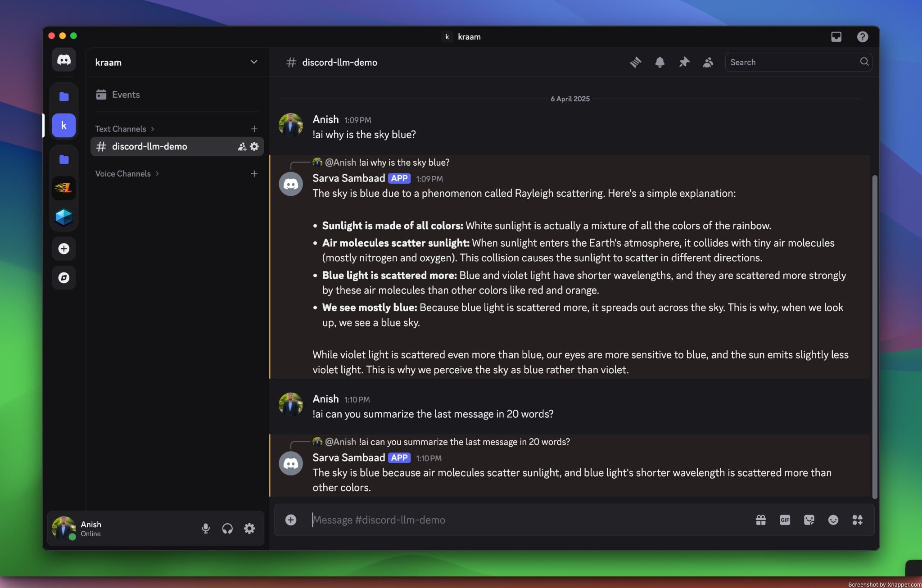Open the gift icon in the message bar

[x=760, y=520]
